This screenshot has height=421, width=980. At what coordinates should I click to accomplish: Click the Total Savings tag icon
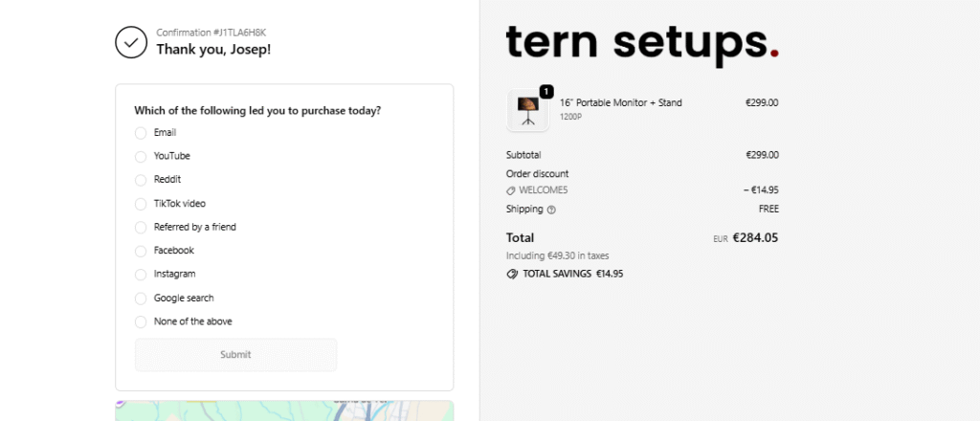512,274
